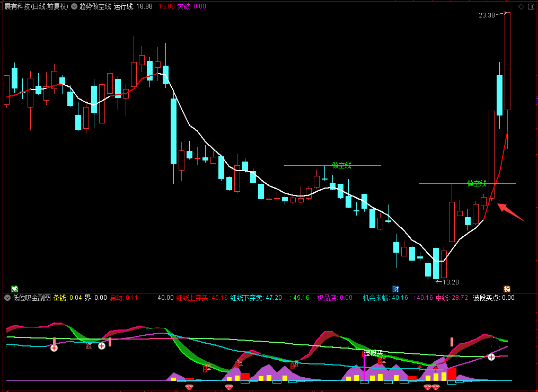The image size is (538, 392).
Task: Click the second single red diamond gem icon
Action: point(229,388)
